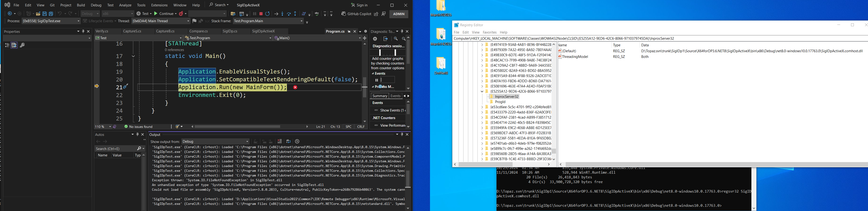Open the Thread dropdown Main Thread
Screen dimensions: 868x211
(x=161, y=21)
